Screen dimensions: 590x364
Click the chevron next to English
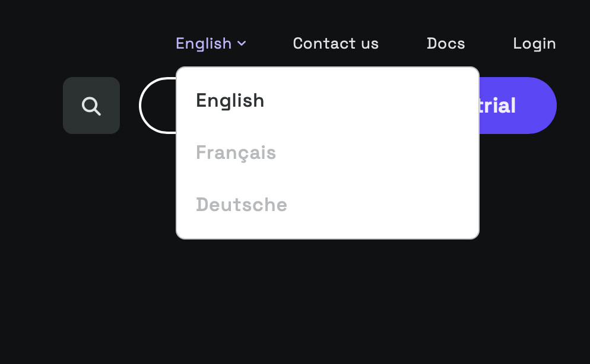pos(242,43)
